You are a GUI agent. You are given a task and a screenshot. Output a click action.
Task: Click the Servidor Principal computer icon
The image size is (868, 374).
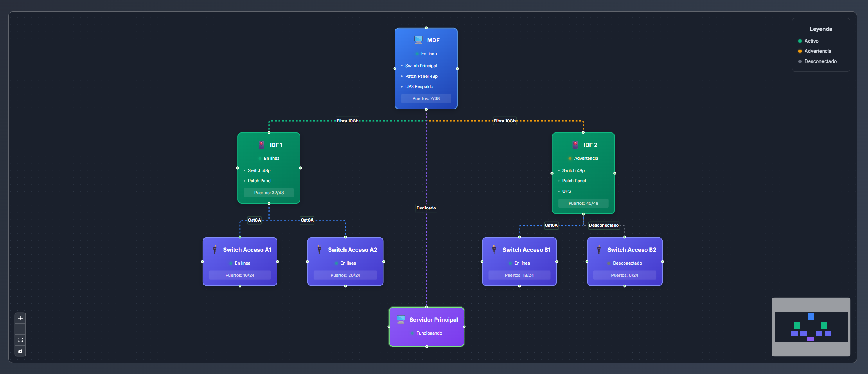pyautogui.click(x=401, y=319)
